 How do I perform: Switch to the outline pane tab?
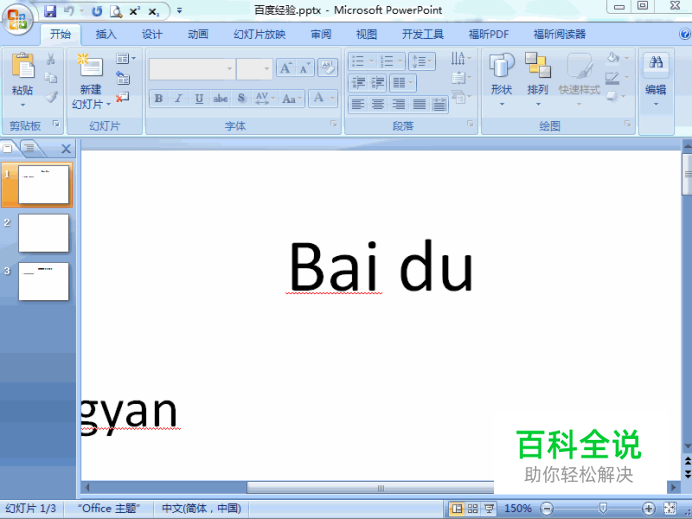coord(30,148)
